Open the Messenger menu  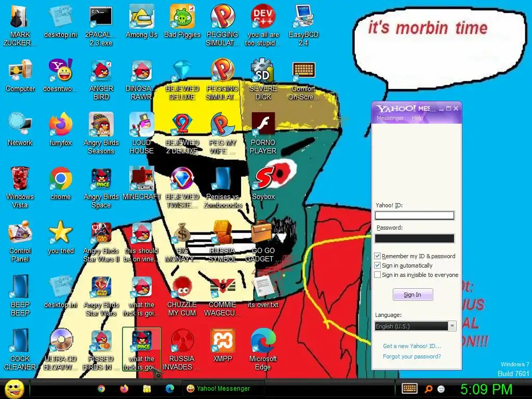390,118
